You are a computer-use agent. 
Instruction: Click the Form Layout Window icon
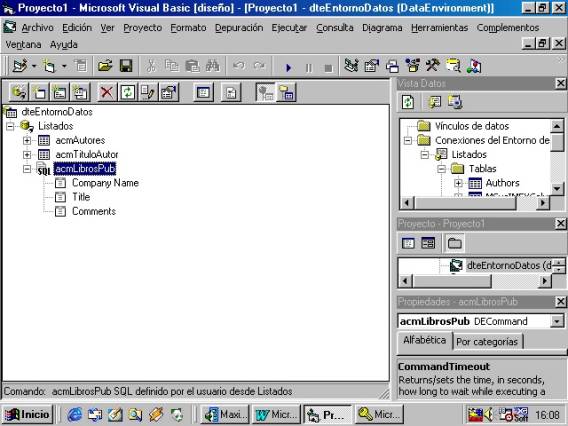point(392,66)
